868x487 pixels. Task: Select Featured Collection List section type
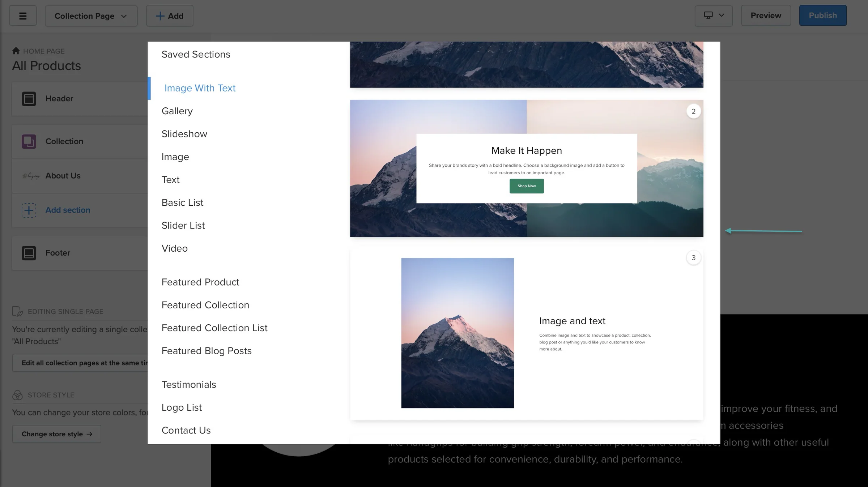tap(214, 328)
